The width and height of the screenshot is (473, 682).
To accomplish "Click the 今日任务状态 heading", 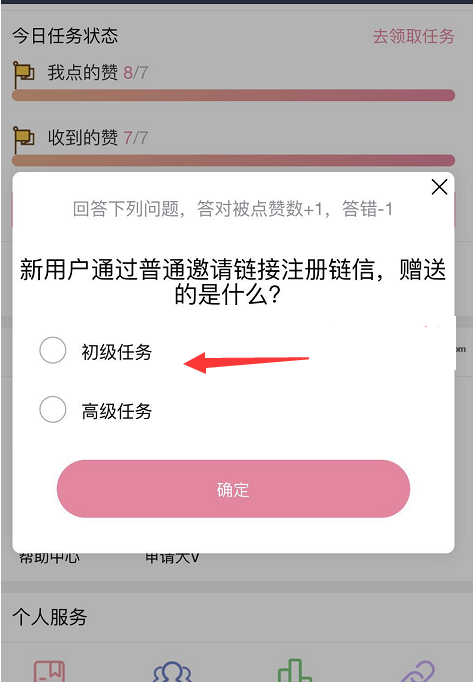I will (x=65, y=36).
